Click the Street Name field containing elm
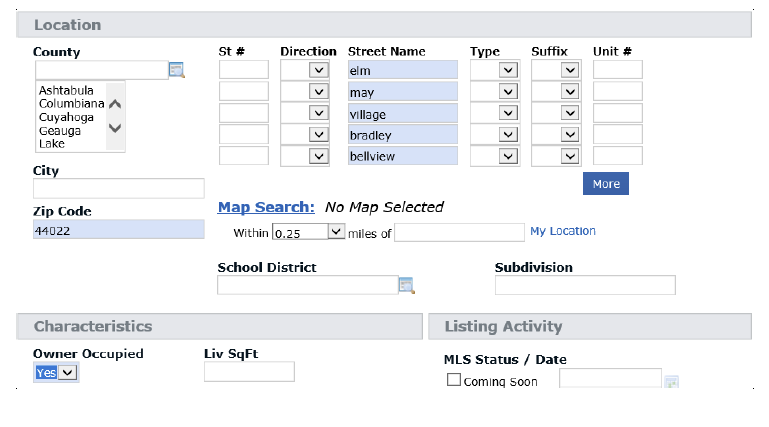 click(403, 70)
